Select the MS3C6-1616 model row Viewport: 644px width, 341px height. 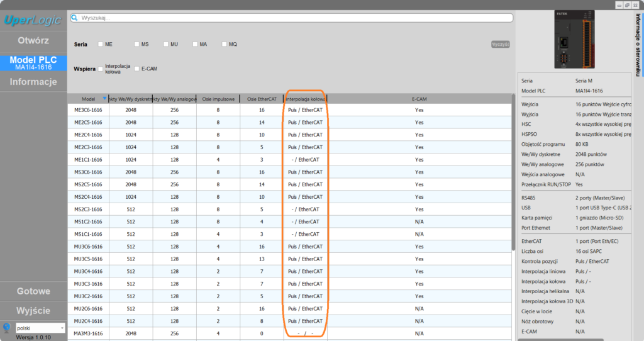click(x=289, y=172)
